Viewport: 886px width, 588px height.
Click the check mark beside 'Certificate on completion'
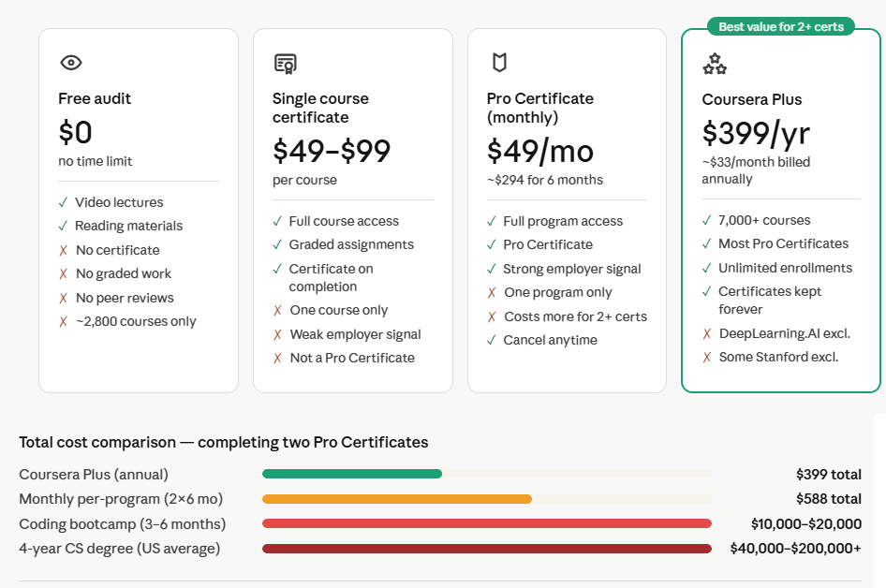[x=277, y=269]
